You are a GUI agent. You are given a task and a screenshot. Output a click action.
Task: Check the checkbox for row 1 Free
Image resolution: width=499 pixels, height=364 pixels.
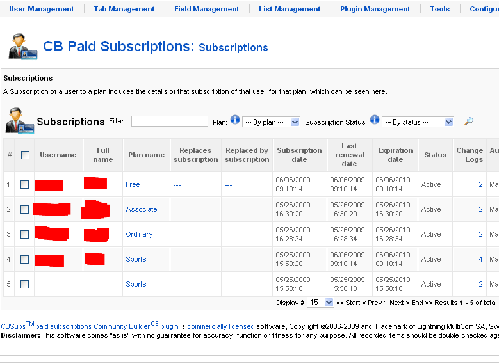coord(24,184)
